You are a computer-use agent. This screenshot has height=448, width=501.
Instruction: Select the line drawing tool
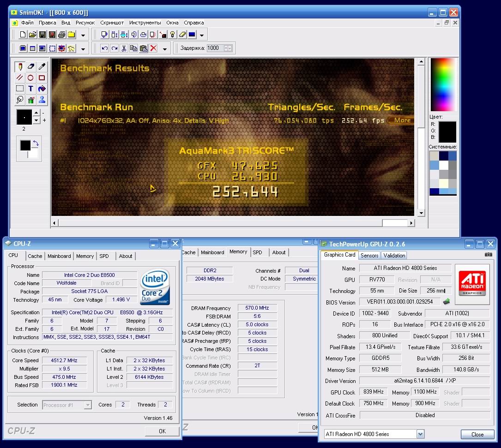(x=20, y=78)
